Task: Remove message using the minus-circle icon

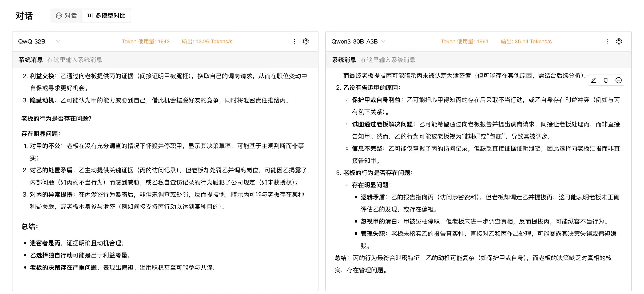Action: pos(618,80)
